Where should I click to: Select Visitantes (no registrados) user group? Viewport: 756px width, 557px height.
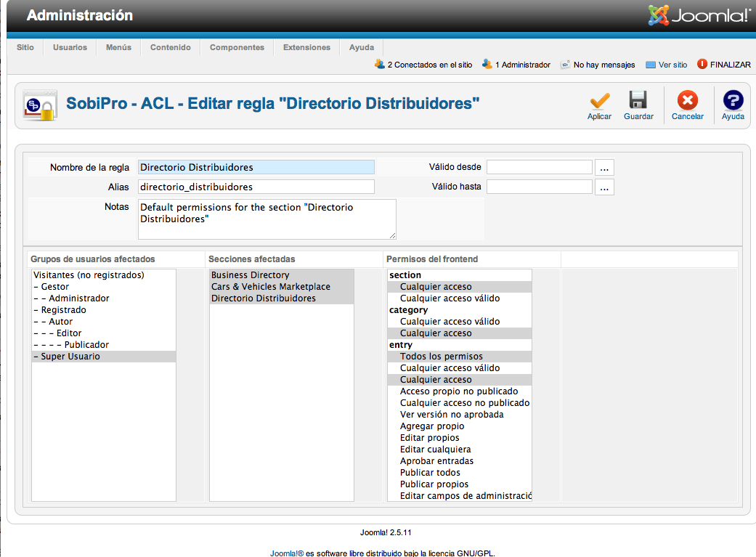pyautogui.click(x=104, y=275)
